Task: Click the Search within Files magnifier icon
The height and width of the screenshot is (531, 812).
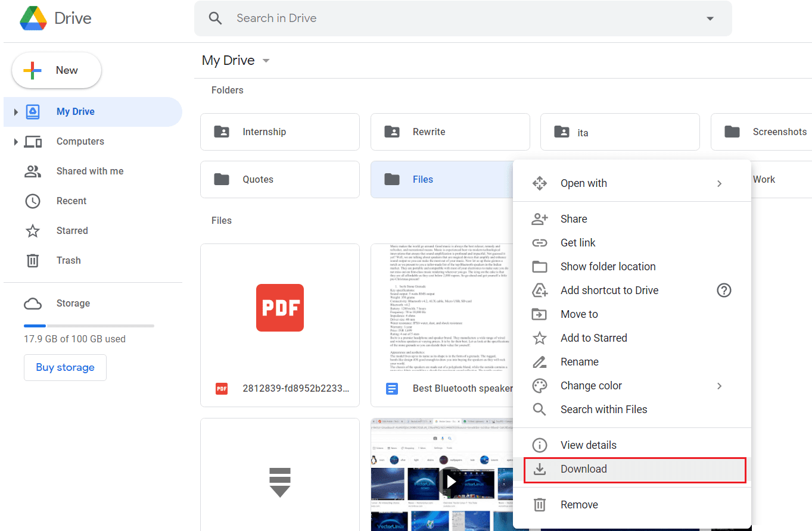Action: click(x=539, y=409)
